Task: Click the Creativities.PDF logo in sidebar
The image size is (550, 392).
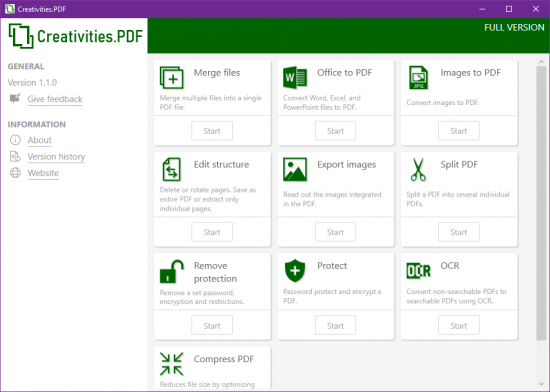Action: point(75,36)
